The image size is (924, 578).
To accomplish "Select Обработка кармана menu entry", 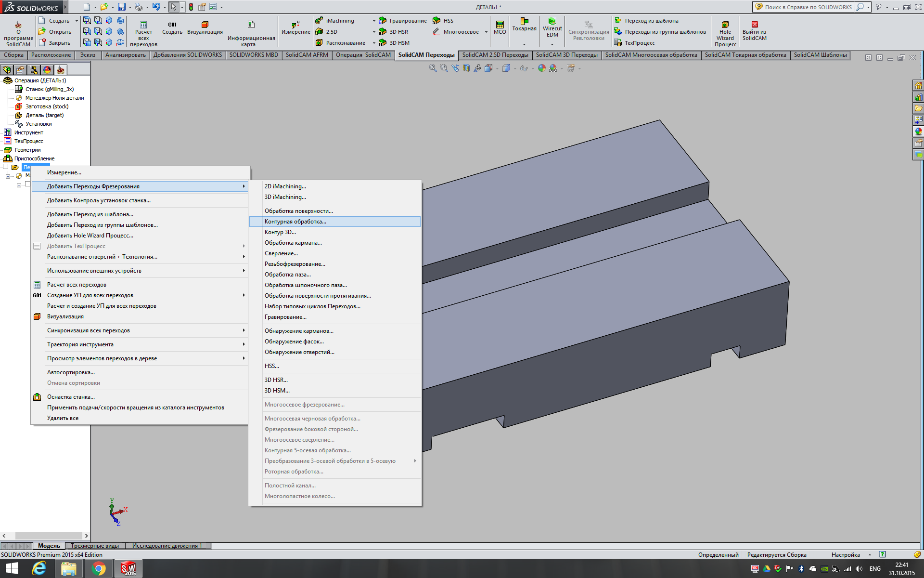I will click(x=293, y=243).
